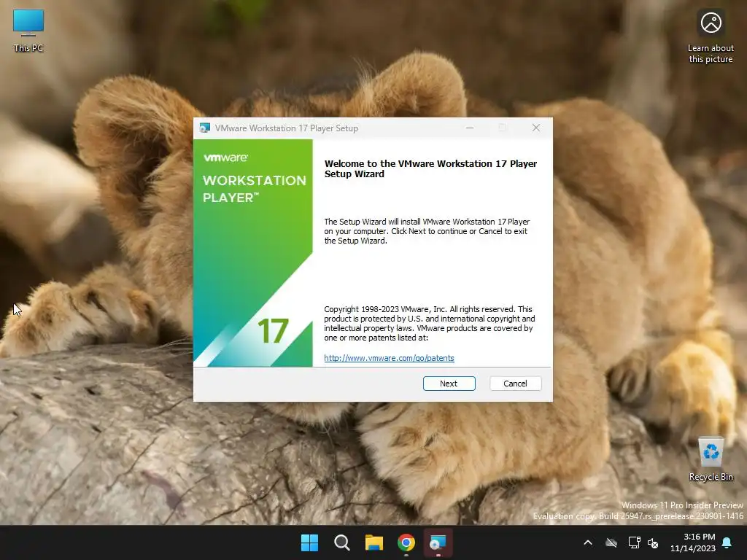Close the VMware Workstation 17 Player Setup window
The height and width of the screenshot is (560, 747).
(x=536, y=128)
